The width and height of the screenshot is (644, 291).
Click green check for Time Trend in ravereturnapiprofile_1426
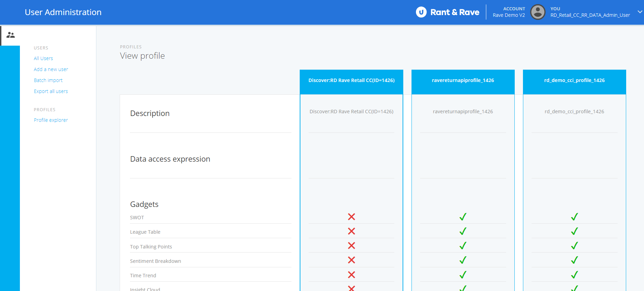point(463,275)
